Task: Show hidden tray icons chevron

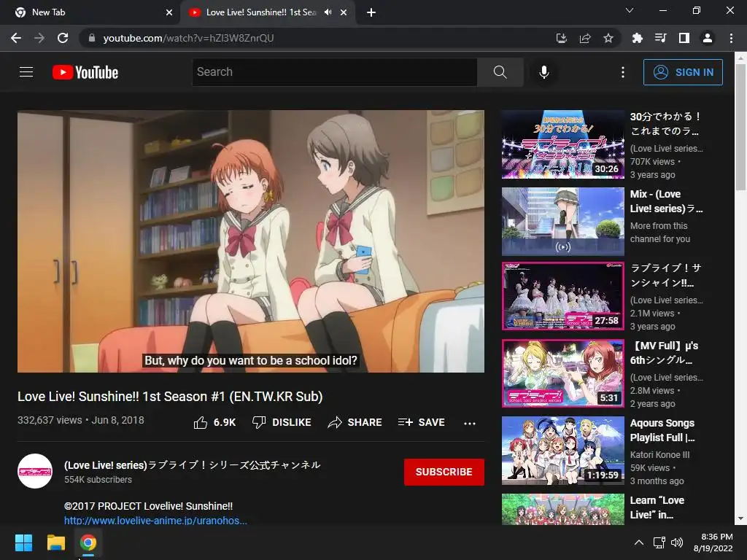Action: (x=639, y=542)
